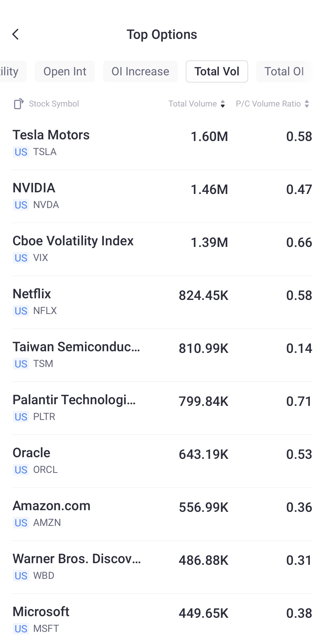Open Warner Bros. Discovery WBD entry

click(x=162, y=567)
